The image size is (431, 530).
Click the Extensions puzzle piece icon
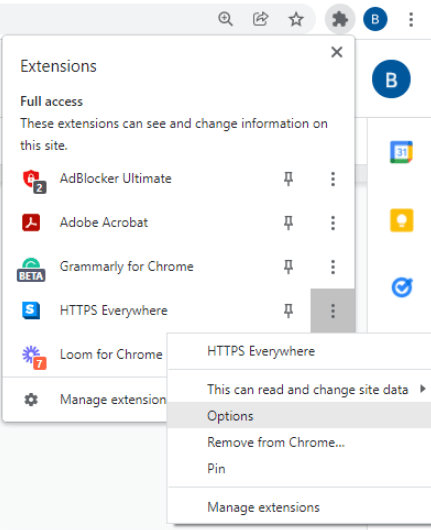(x=340, y=19)
